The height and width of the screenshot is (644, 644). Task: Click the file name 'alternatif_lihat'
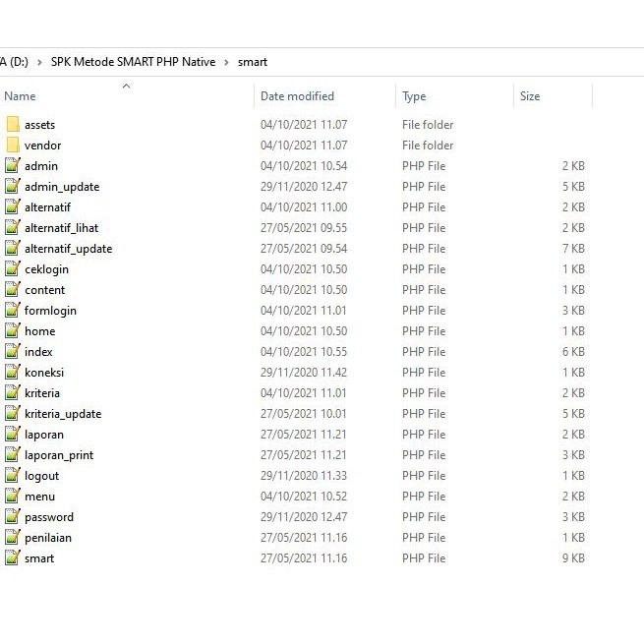point(62,228)
